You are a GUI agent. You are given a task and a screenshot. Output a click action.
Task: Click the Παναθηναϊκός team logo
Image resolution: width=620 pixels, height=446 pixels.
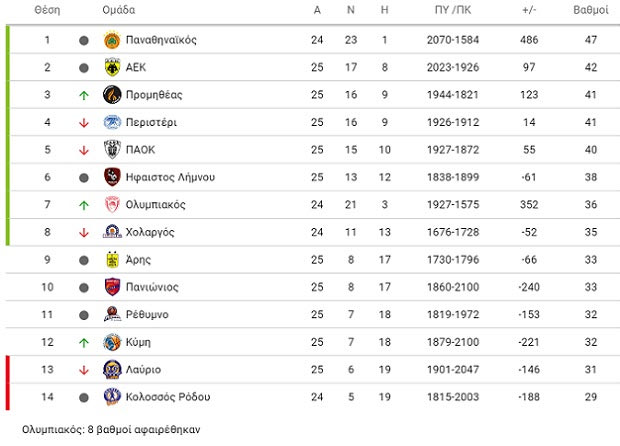[112, 40]
